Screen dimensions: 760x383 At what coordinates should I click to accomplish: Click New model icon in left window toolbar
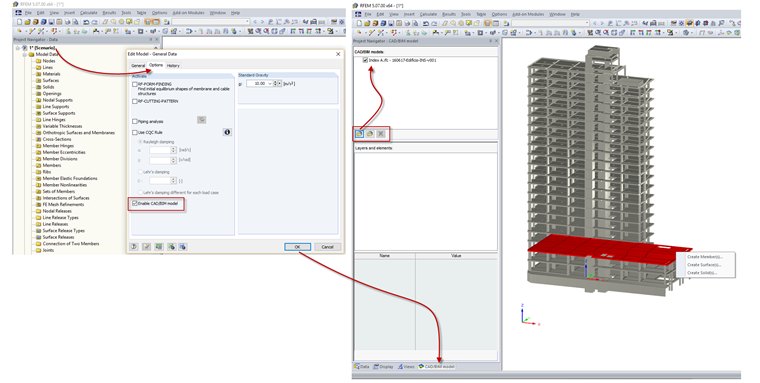pyautogui.click(x=19, y=22)
